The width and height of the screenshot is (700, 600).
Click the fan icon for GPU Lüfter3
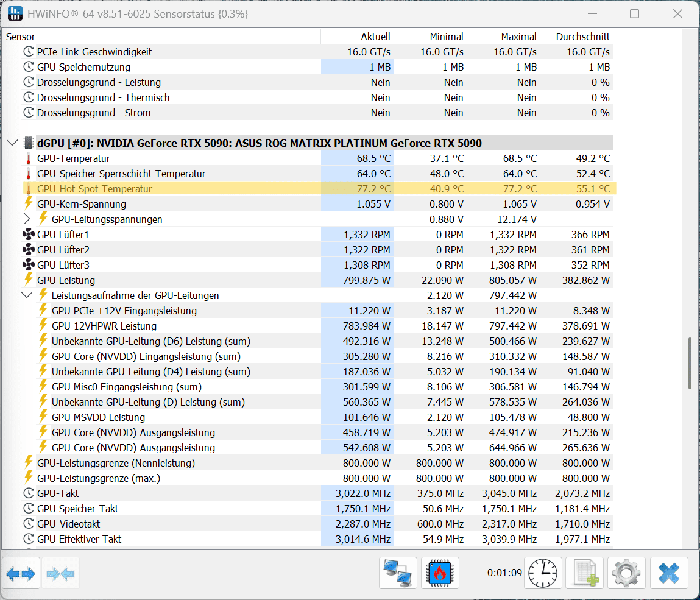[29, 265]
